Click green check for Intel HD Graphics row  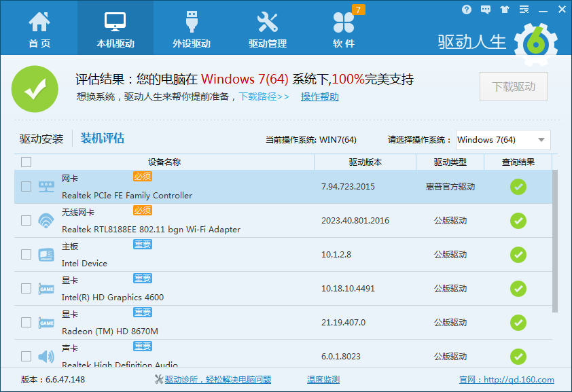518,289
